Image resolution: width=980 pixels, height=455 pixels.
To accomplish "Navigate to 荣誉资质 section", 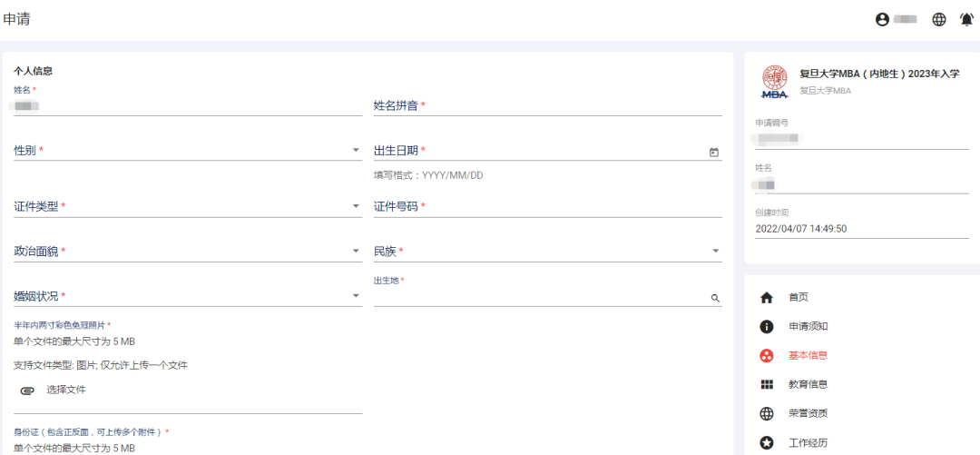I will 808,413.
